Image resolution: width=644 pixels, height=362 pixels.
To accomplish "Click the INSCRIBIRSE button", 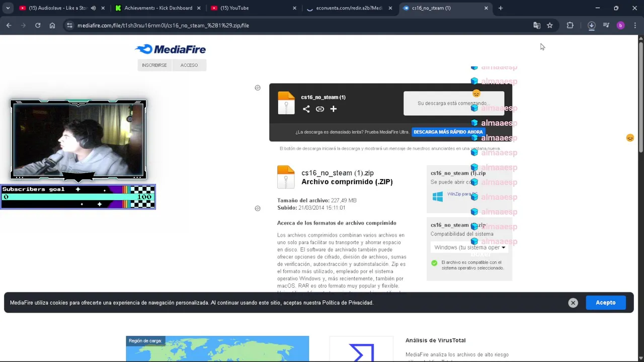I will click(154, 65).
